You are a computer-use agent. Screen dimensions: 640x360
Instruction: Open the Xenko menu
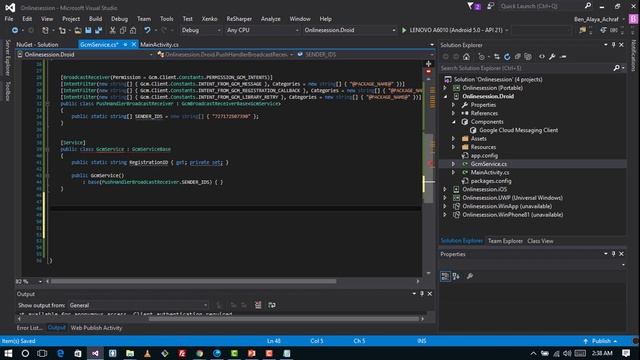tap(209, 19)
